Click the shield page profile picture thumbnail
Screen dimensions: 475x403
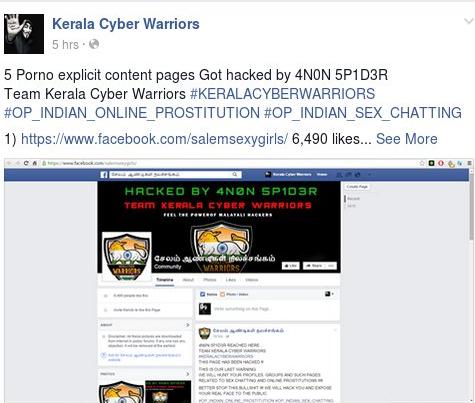click(127, 257)
